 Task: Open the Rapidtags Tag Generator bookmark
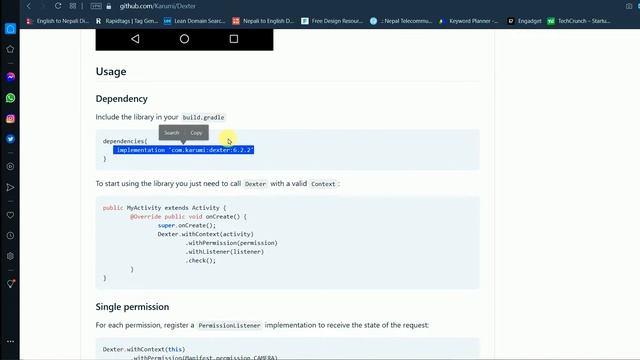(127, 21)
